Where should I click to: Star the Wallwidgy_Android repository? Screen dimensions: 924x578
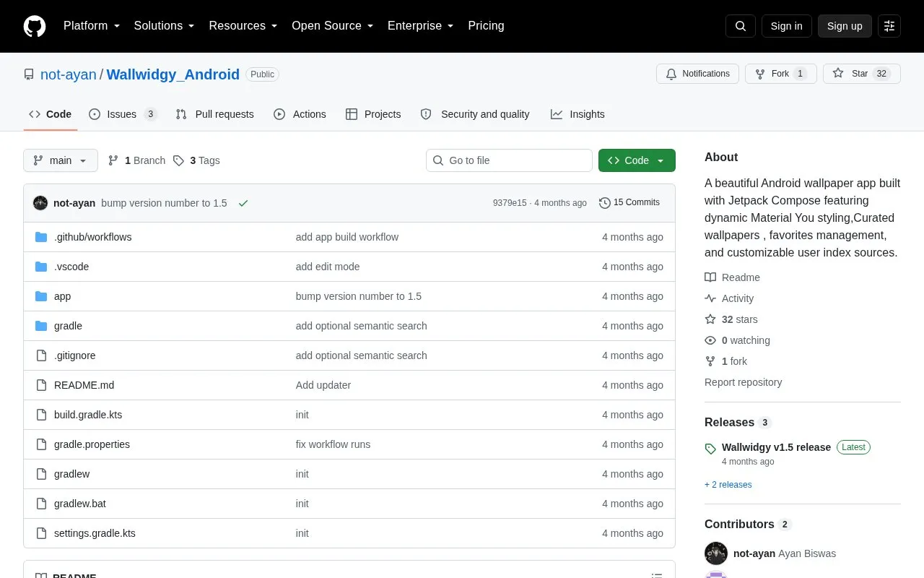(x=862, y=74)
